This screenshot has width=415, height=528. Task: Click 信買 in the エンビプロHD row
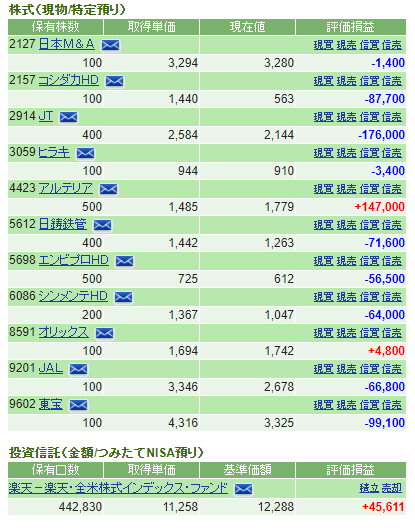(370, 261)
